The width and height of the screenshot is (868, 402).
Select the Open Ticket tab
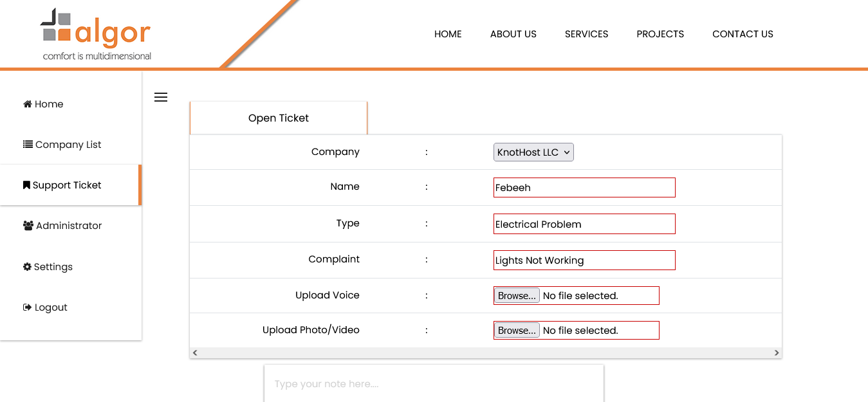(x=279, y=118)
